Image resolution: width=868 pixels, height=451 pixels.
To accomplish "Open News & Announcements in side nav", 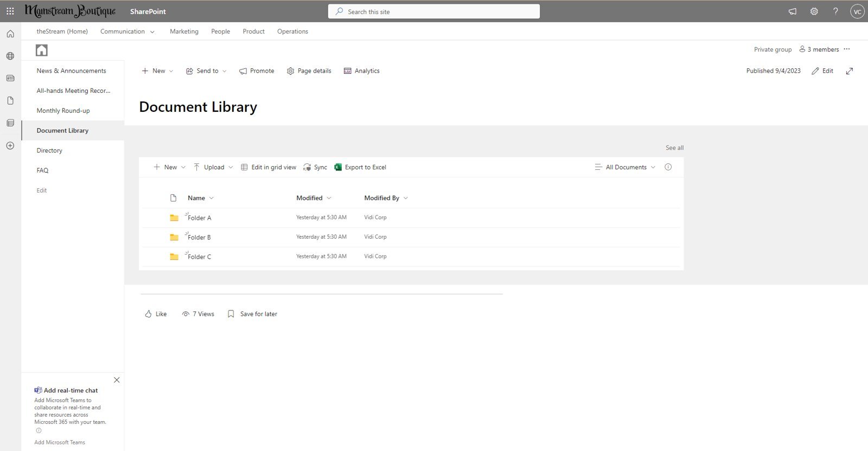I will point(71,71).
